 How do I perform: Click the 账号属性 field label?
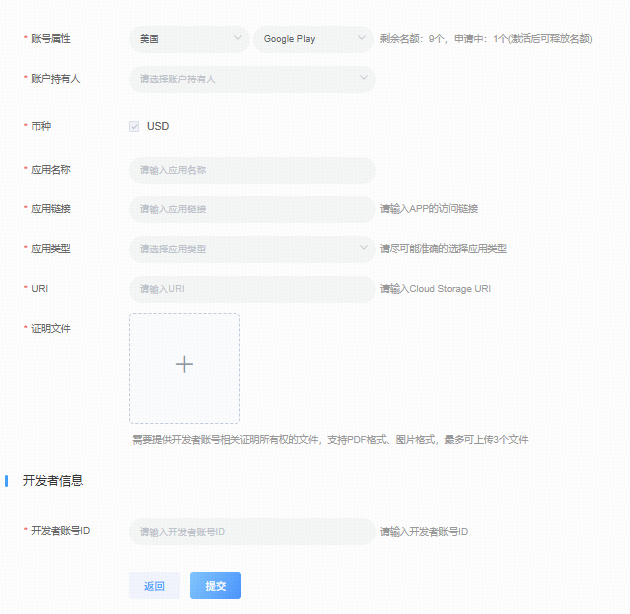50,38
